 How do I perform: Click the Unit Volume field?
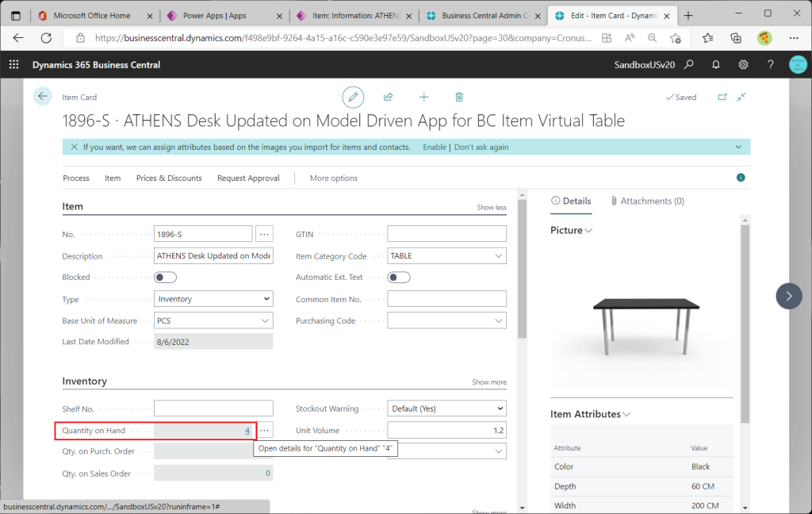pyautogui.click(x=447, y=430)
